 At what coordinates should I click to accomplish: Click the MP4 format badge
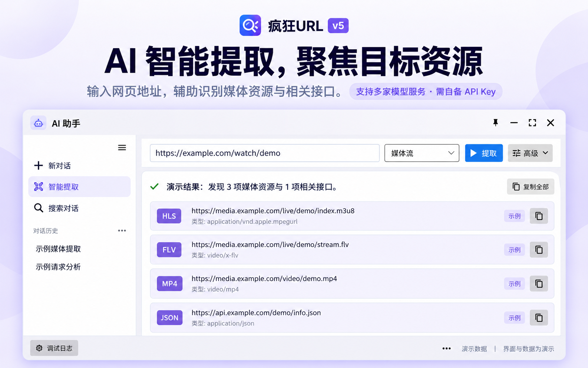click(170, 284)
